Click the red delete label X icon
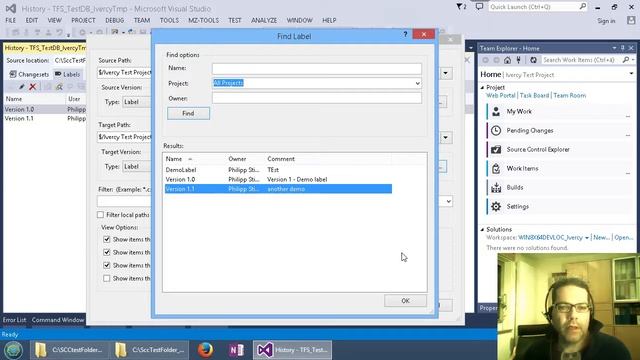 click(33, 87)
